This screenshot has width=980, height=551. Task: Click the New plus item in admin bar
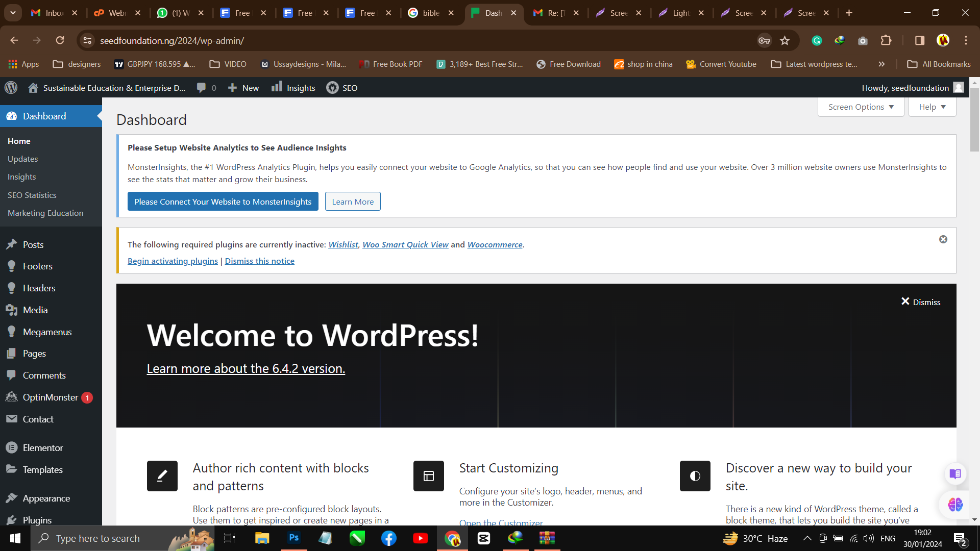point(243,88)
